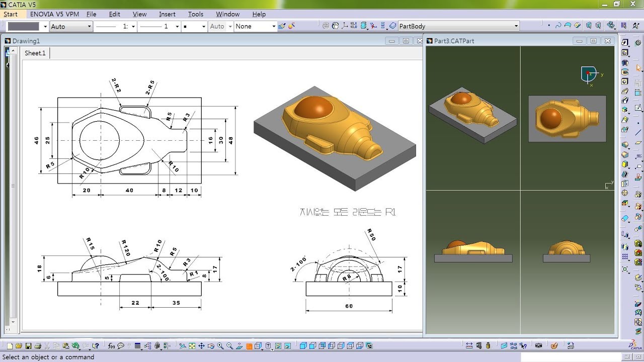Click the orange Isometric View icon
Screen dimensions: 644x362
(249, 346)
